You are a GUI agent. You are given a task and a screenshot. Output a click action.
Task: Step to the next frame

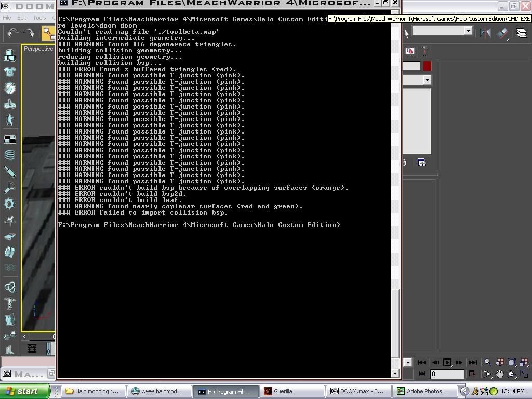tap(459, 362)
